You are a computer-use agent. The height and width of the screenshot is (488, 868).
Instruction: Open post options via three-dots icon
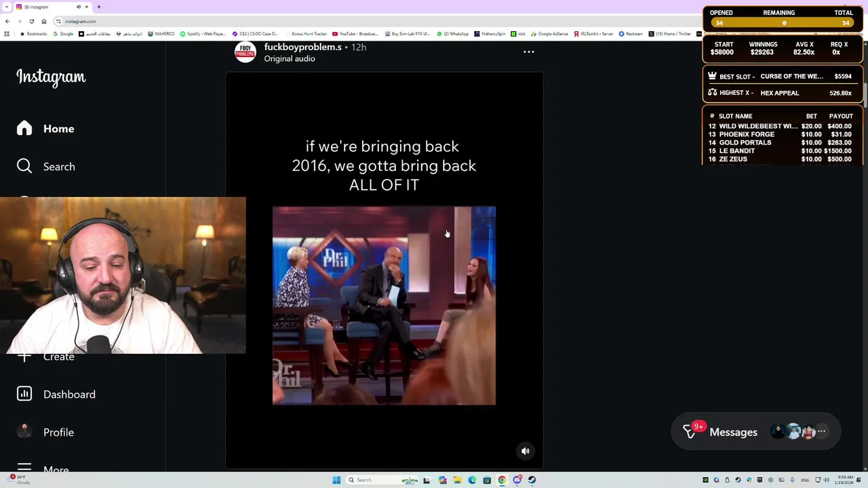click(529, 52)
